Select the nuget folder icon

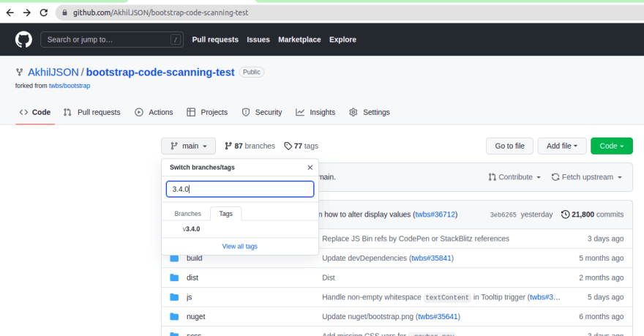[x=174, y=317]
